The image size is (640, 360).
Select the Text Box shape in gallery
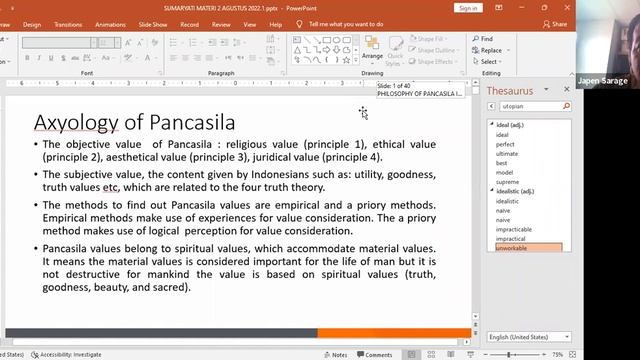(x=297, y=40)
